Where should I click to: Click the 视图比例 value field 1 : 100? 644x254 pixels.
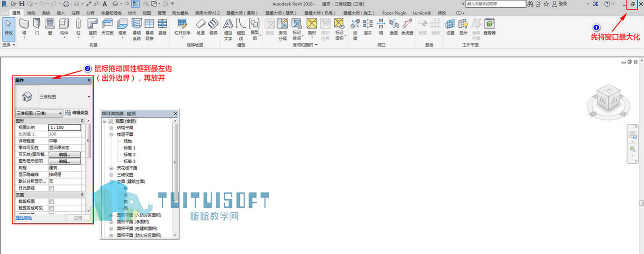point(64,127)
